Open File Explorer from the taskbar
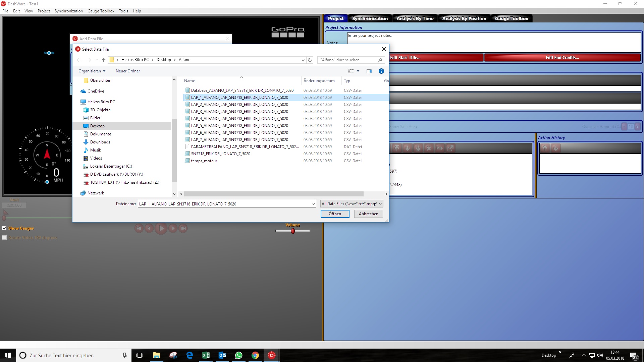This screenshot has height=362, width=644. click(157, 355)
